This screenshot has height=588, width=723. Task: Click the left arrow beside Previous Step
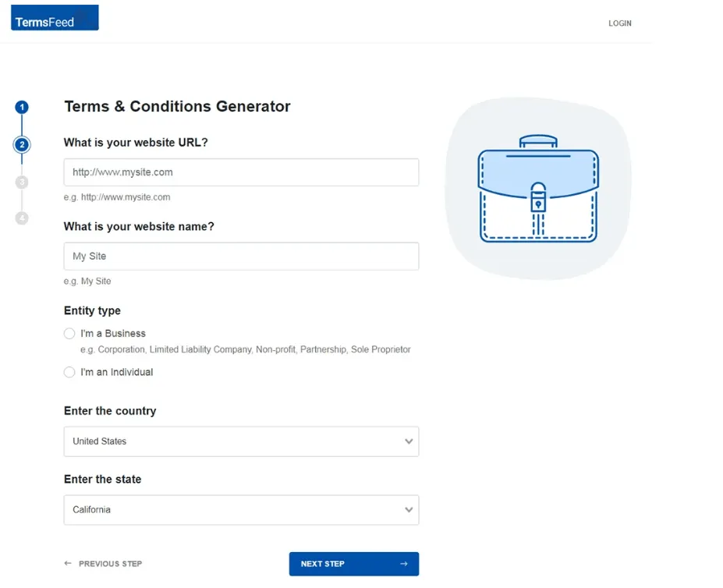(68, 563)
